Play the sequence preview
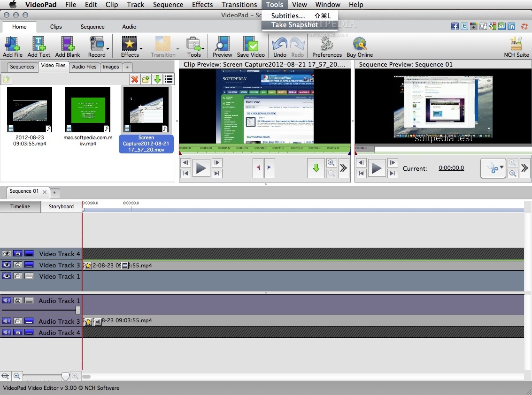Image resolution: width=532 pixels, height=395 pixels. pyautogui.click(x=377, y=168)
